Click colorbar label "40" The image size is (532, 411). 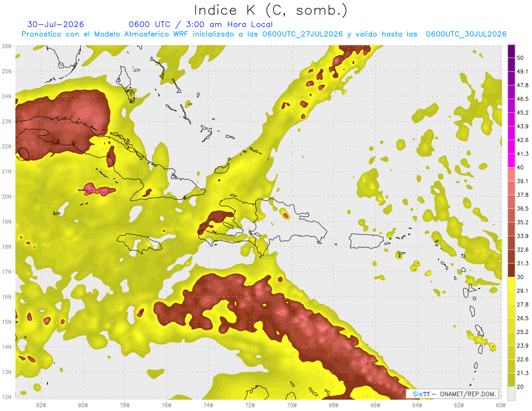click(x=520, y=168)
